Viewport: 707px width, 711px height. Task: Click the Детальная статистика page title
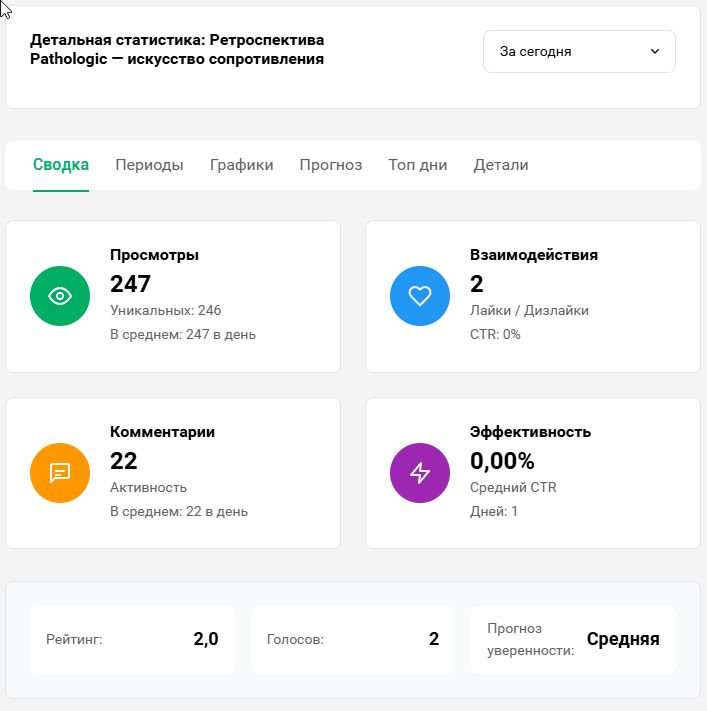[x=177, y=50]
